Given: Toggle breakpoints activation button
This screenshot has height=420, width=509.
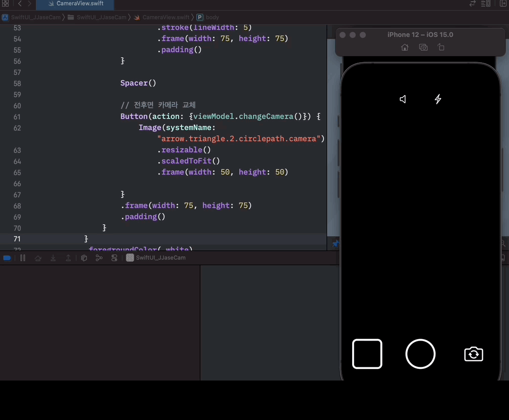Looking at the screenshot, I should click(x=7, y=258).
